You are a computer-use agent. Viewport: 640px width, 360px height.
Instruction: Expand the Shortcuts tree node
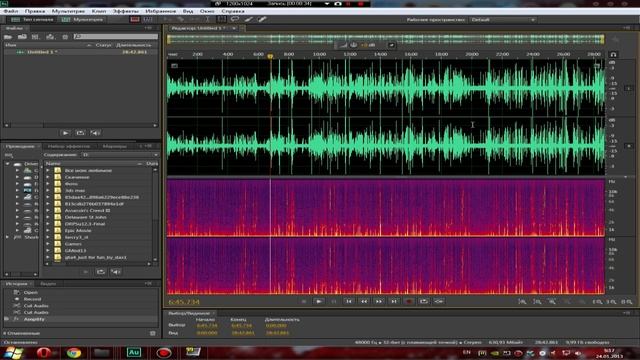click(x=7, y=237)
